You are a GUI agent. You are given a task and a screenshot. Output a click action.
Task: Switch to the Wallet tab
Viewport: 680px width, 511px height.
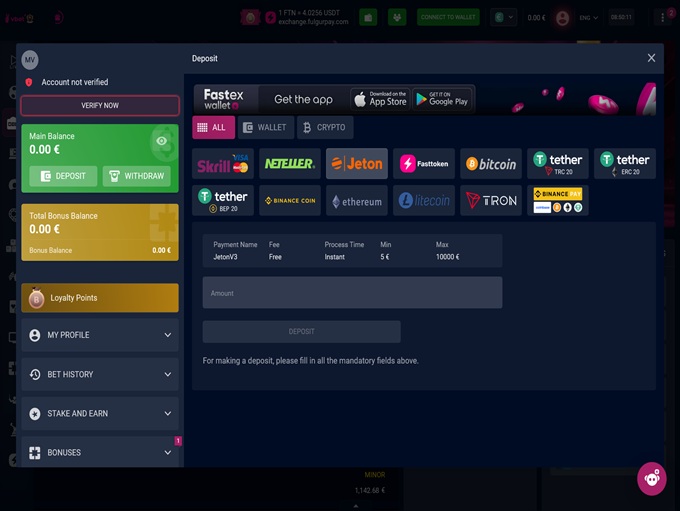265,128
